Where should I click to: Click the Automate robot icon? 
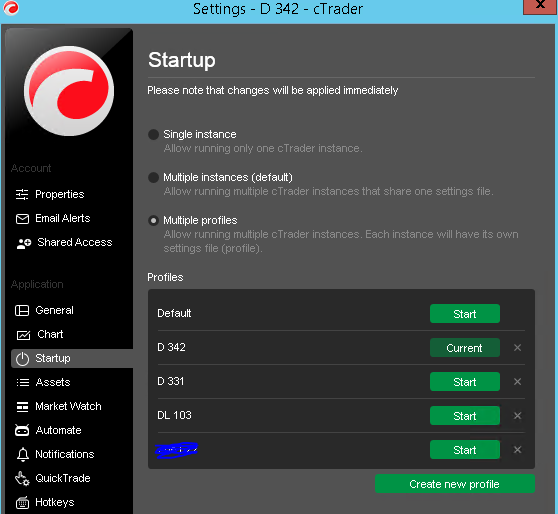(22, 430)
